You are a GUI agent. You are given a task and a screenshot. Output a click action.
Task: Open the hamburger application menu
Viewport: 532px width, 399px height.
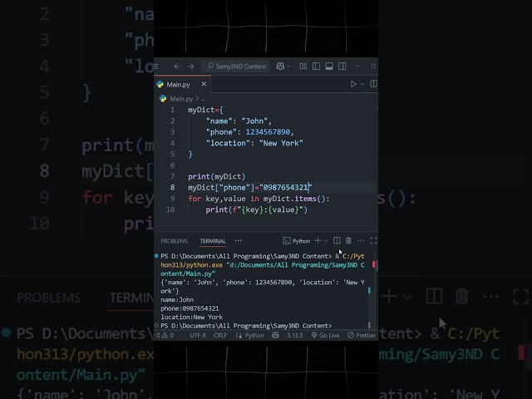click(x=156, y=66)
